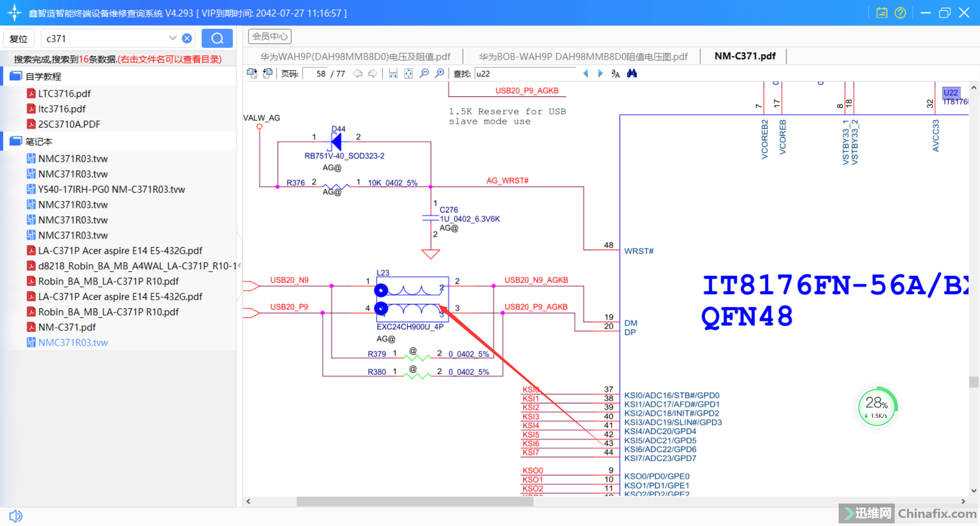Click the D44 diode label
This screenshot has width=980, height=526.
click(x=338, y=129)
